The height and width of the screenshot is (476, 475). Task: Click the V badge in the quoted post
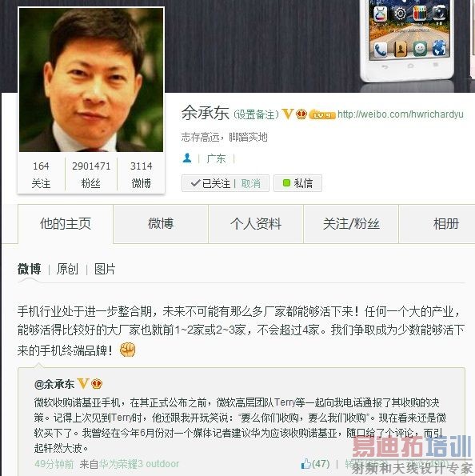pyautogui.click(x=82, y=384)
